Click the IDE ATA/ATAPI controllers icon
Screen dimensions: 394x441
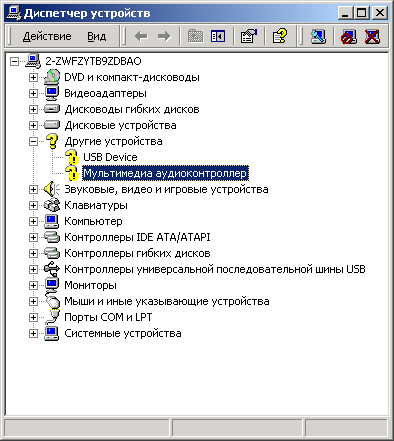[52, 237]
